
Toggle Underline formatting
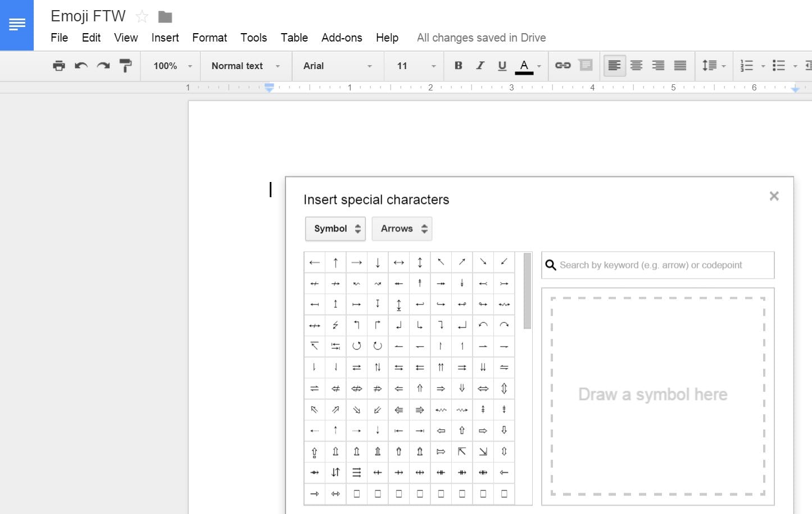pos(502,66)
